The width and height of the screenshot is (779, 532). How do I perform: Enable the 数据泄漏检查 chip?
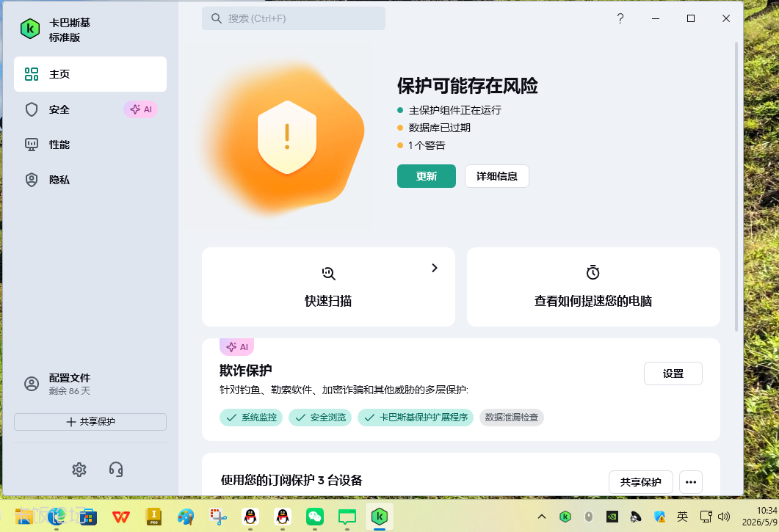click(511, 418)
